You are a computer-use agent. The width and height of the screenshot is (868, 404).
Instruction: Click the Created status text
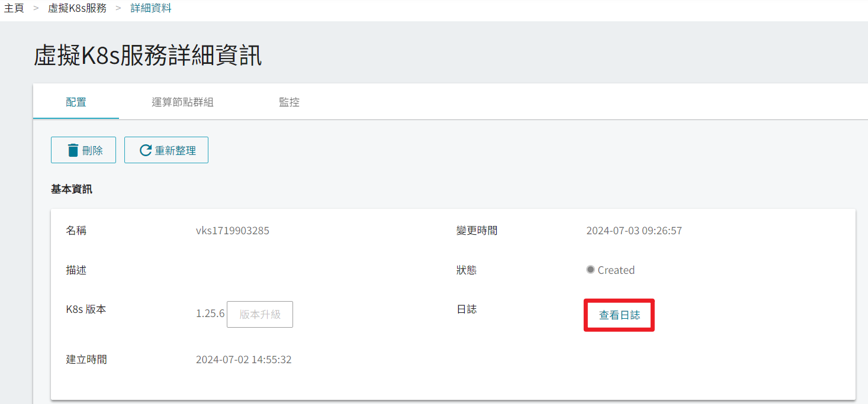616,270
